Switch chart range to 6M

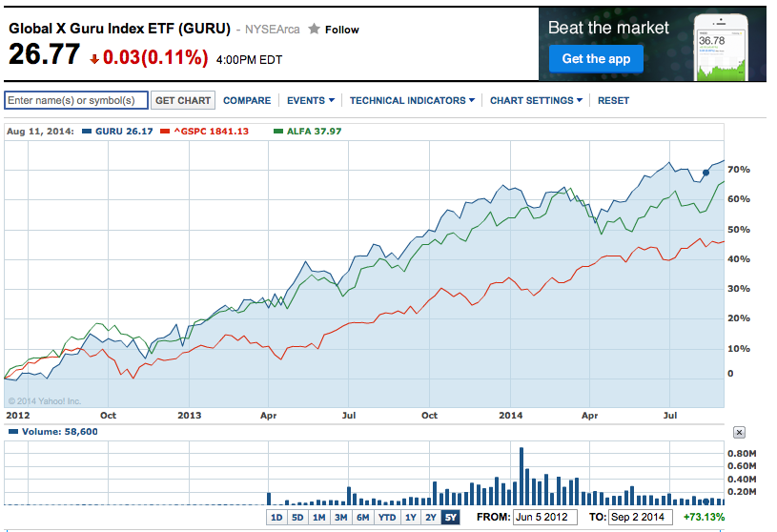[x=363, y=518]
